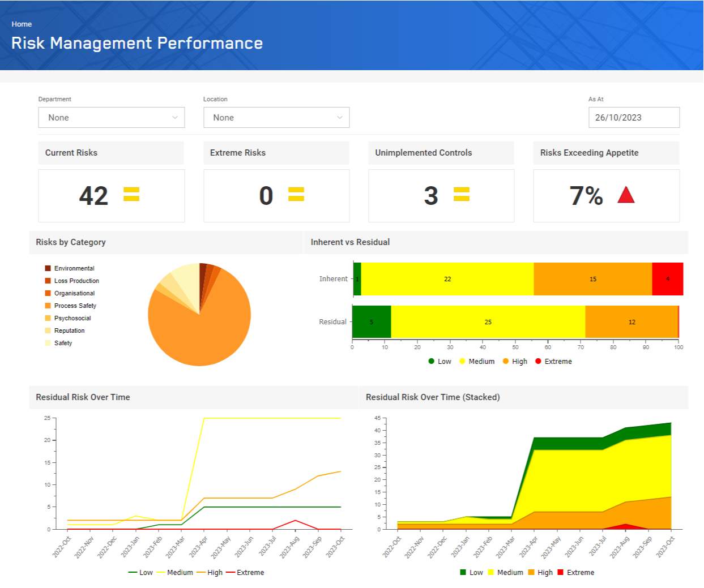Click the chevron on the Department selector
This screenshot has height=588, width=704.
coord(176,117)
